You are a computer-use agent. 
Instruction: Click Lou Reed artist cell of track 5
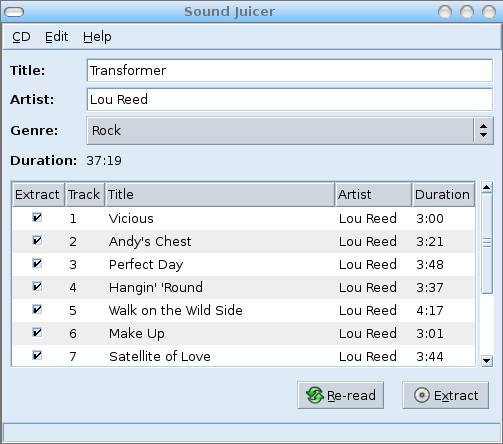368,311
